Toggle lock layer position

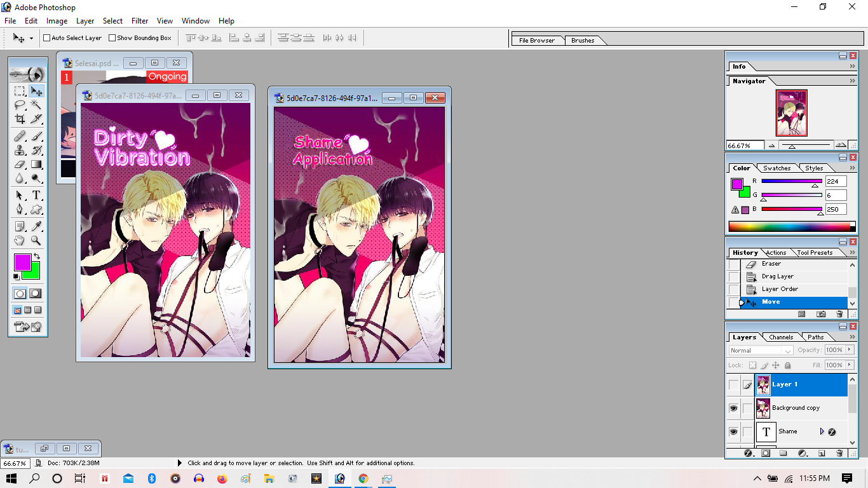coord(776,365)
